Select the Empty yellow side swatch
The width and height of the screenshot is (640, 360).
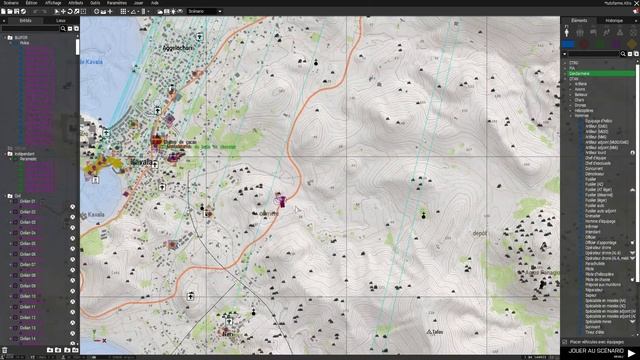632,44
